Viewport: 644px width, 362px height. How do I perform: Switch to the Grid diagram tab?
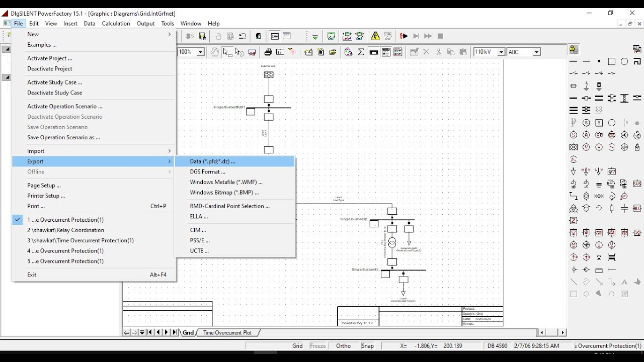tap(188, 333)
